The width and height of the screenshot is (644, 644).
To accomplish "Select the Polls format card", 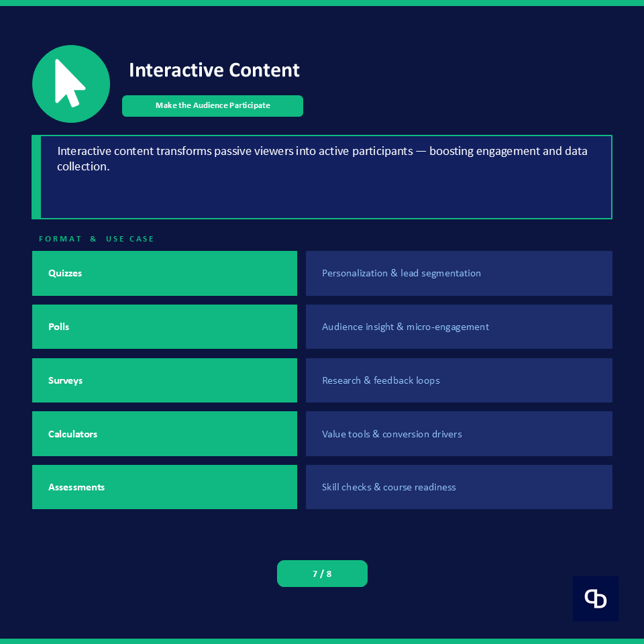I will point(164,327).
